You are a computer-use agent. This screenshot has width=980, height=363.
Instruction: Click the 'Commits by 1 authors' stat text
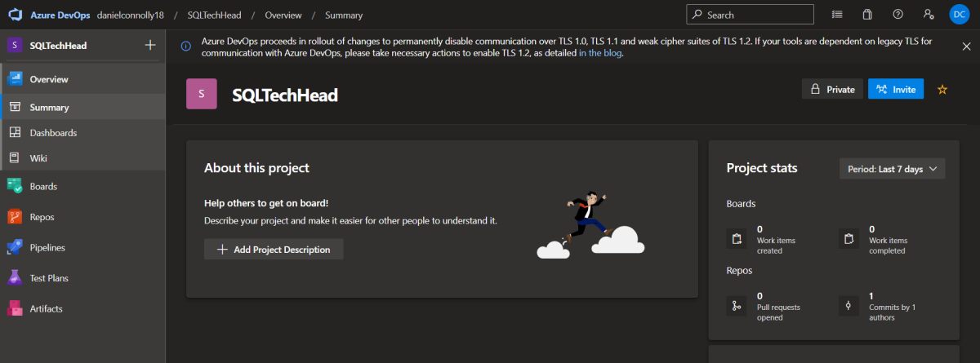(x=893, y=312)
